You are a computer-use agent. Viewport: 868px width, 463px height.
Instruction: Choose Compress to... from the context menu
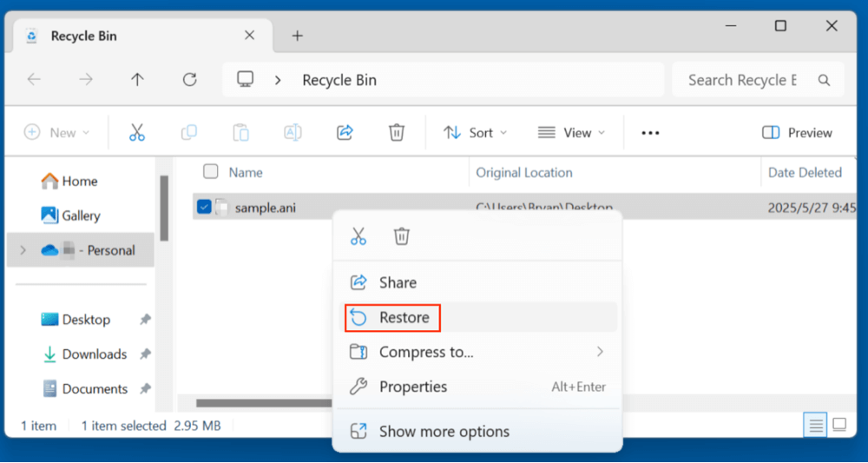(x=478, y=352)
